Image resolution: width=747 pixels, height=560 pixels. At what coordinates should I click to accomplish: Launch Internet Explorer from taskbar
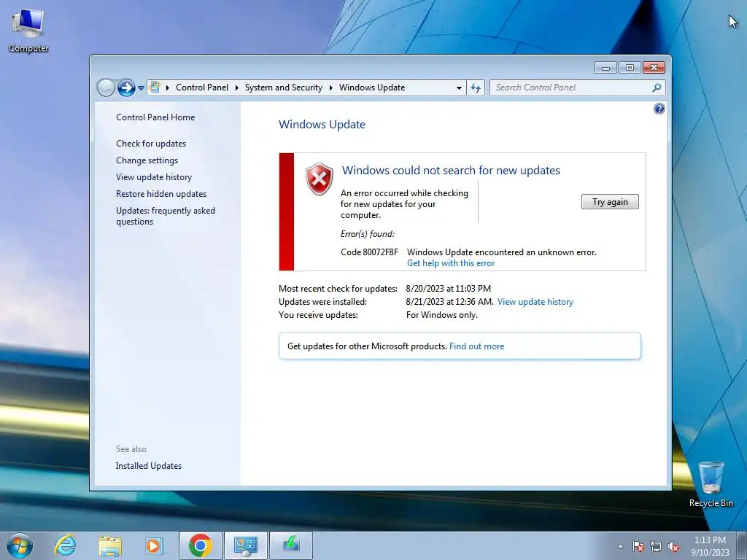click(65, 545)
